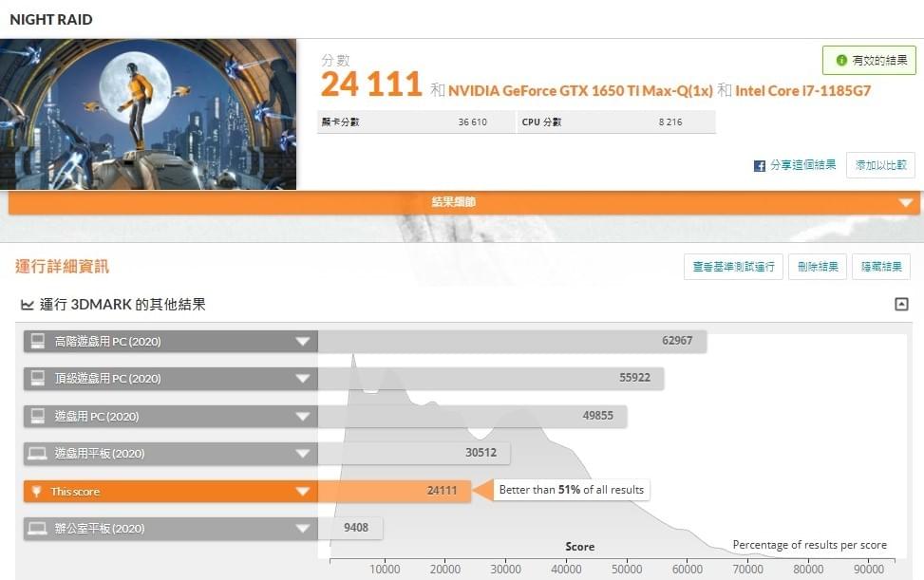Click the 查看基準測試運行 button
Screen dimensions: 924x580
point(733,267)
